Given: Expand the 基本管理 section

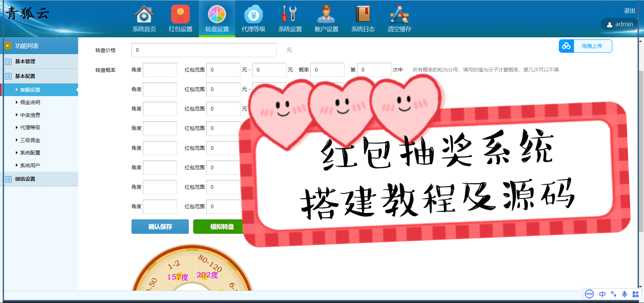Looking at the screenshot, I should (41, 61).
